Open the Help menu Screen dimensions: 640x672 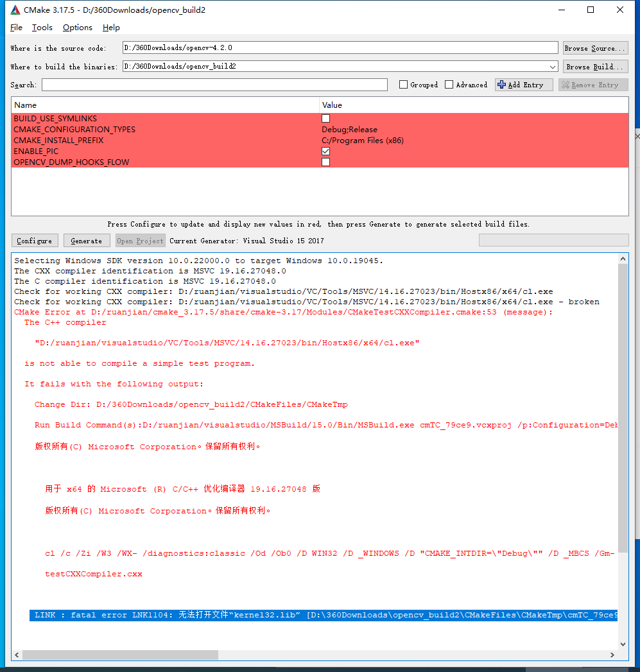tap(110, 28)
